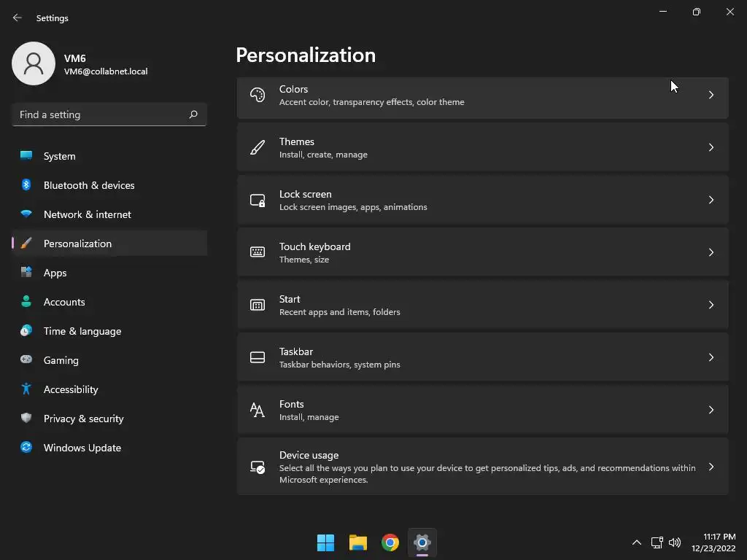The width and height of the screenshot is (747, 560).
Task: Open the Device usage chevron arrow
Action: point(711,467)
